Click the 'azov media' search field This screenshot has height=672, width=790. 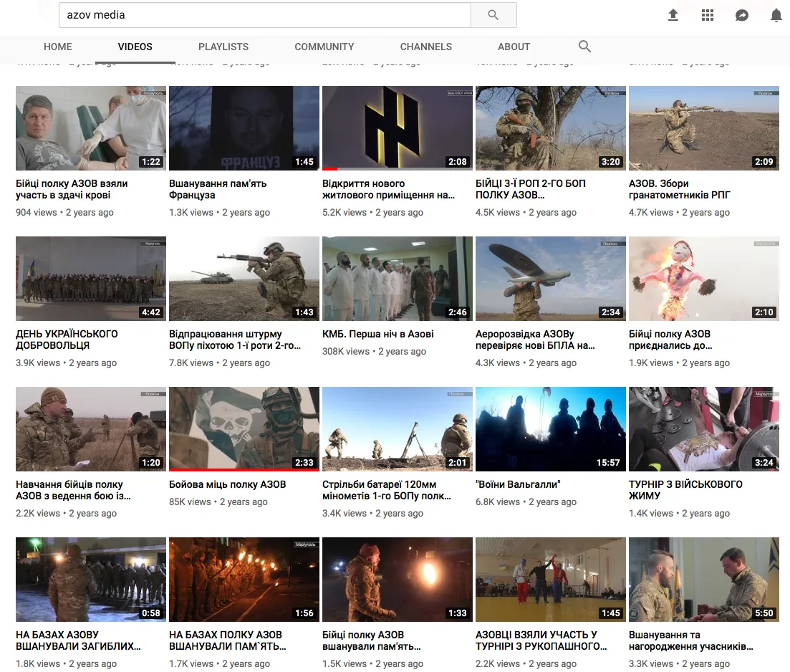(x=265, y=15)
